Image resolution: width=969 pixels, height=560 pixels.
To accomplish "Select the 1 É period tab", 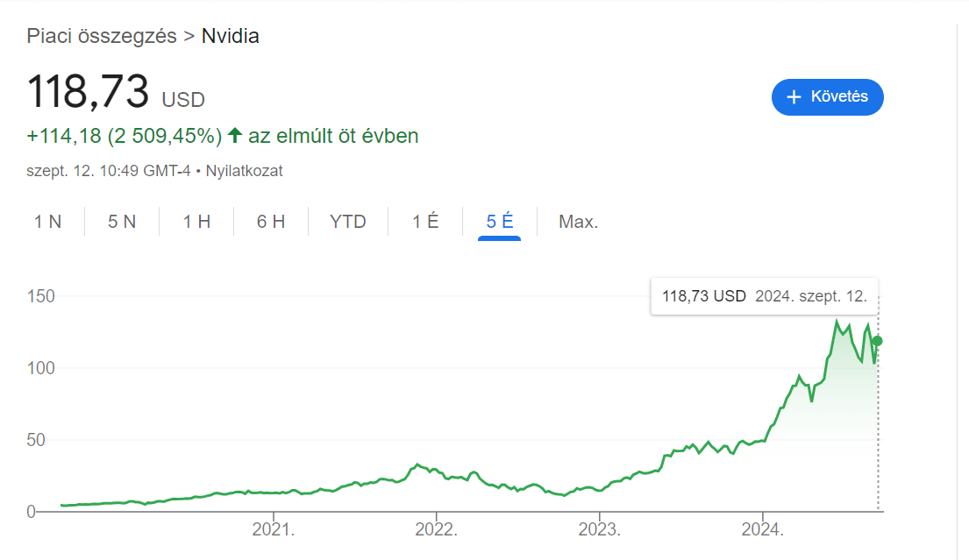I will click(x=424, y=222).
